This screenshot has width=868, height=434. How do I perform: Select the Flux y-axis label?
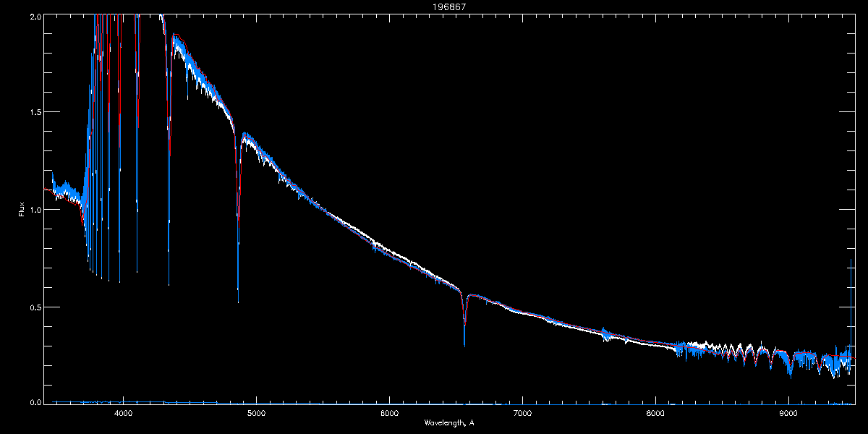coord(21,210)
